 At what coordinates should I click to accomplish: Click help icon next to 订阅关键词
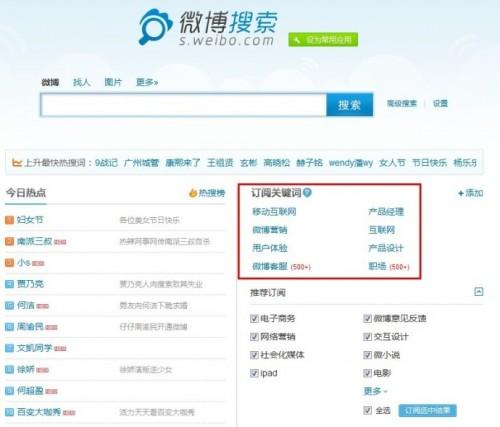(307, 192)
